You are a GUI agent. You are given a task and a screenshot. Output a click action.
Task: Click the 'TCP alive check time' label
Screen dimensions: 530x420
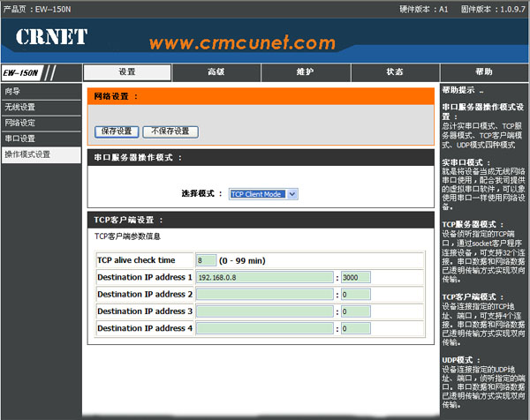[136, 260]
